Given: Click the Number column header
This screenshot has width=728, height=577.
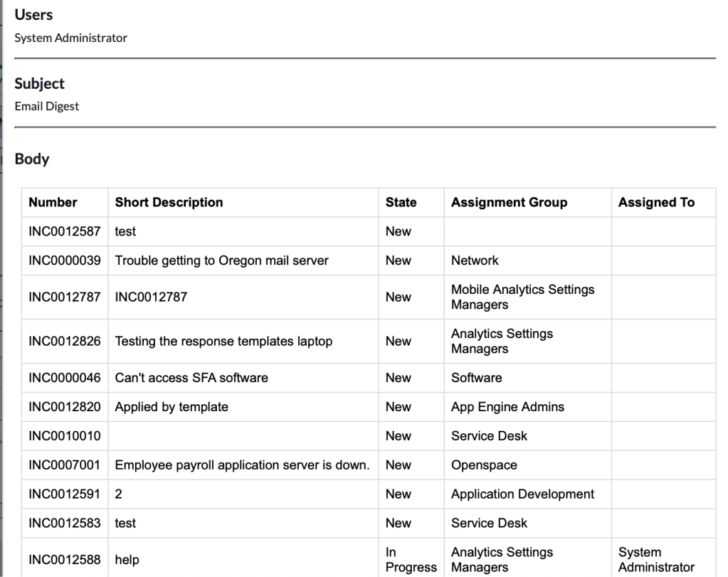Looking at the screenshot, I should click(53, 203).
